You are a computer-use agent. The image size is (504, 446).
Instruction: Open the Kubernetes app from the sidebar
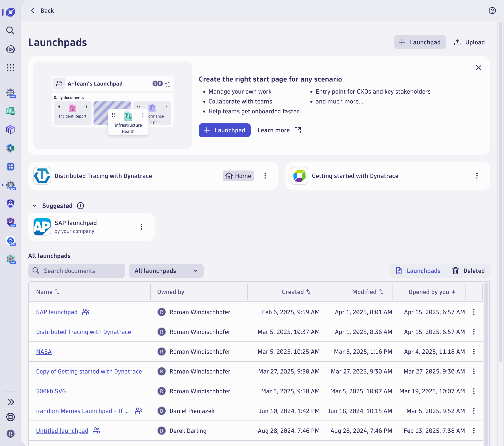[10, 241]
